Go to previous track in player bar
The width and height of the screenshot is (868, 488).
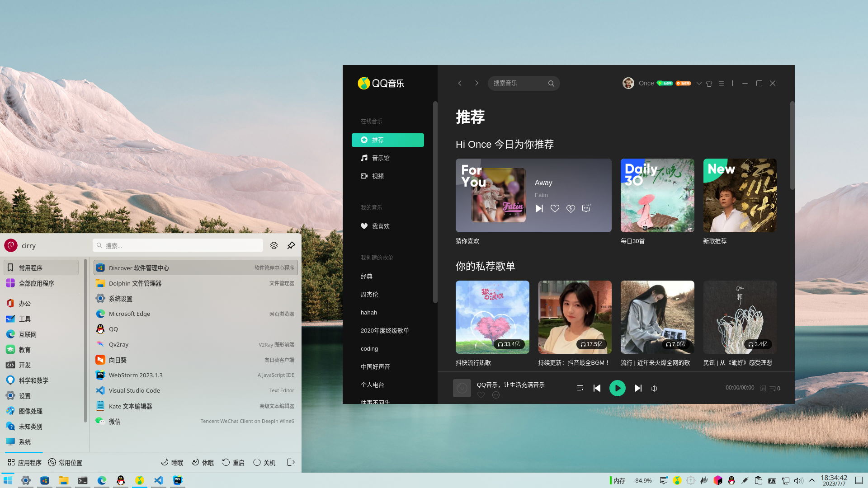[x=597, y=388]
